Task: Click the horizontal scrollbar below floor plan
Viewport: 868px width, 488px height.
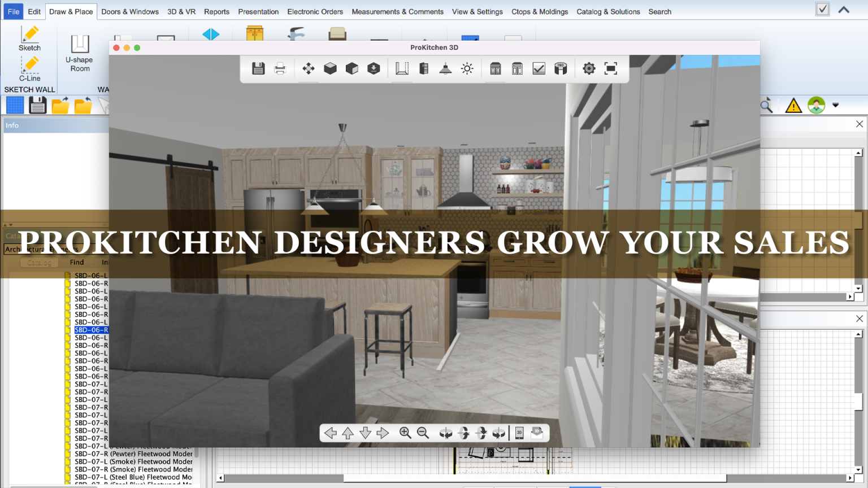Action: click(535, 478)
